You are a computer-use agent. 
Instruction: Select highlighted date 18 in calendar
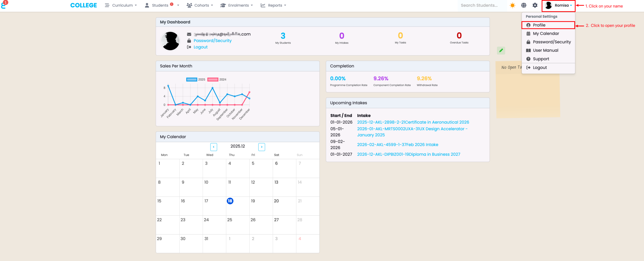click(x=230, y=201)
